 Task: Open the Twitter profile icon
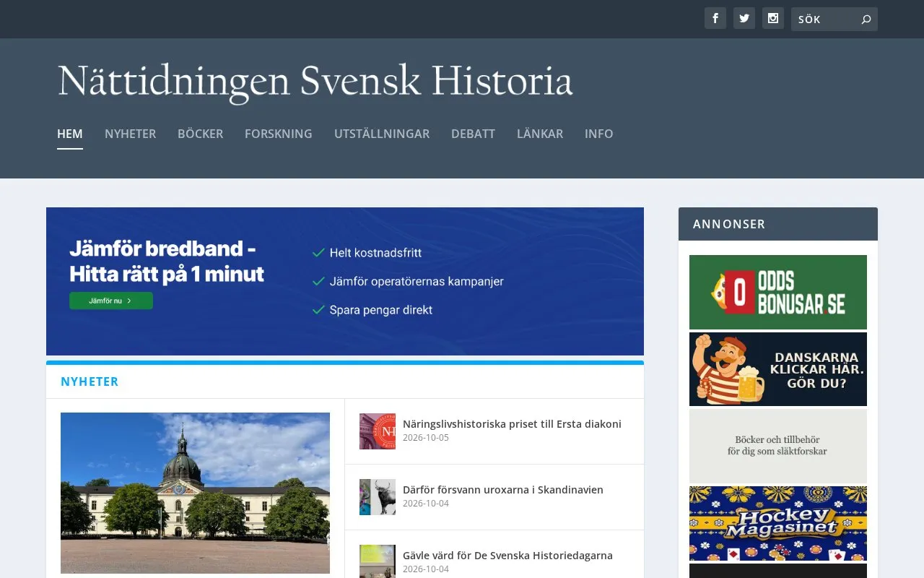click(744, 19)
